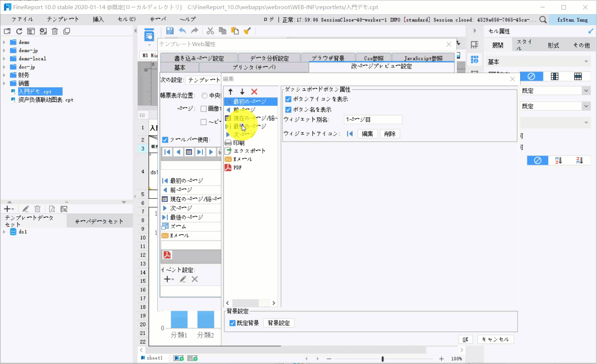This screenshot has height=364, width=597.
Task: Uncheck ボタンアイコンを表示 checkbox
Action: [288, 99]
